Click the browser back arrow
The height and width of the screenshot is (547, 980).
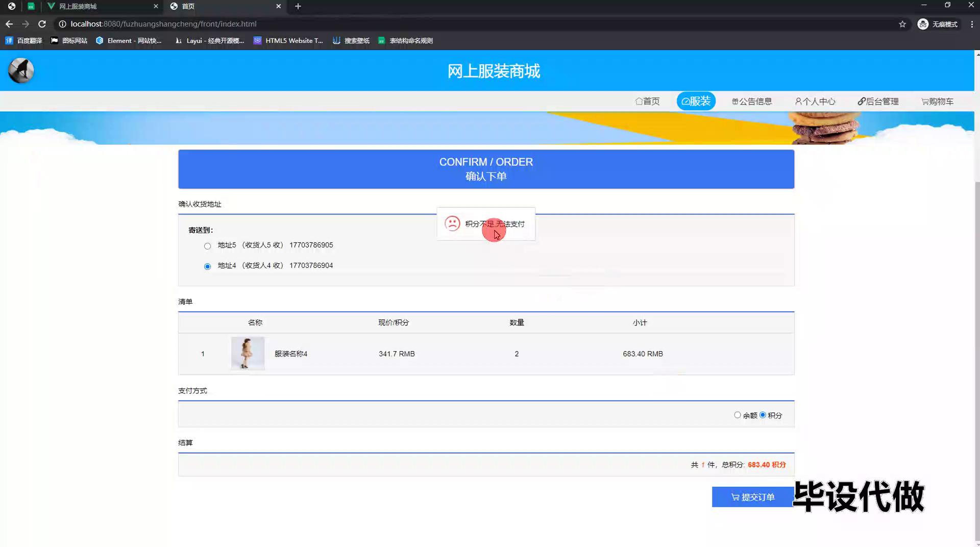[9, 24]
